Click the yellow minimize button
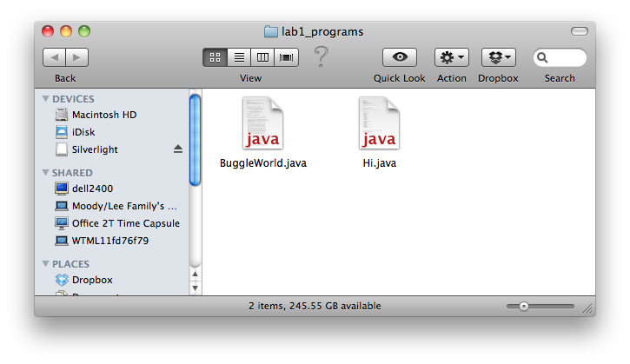Image resolution: width=630 pixels, height=364 pixels. (66, 31)
